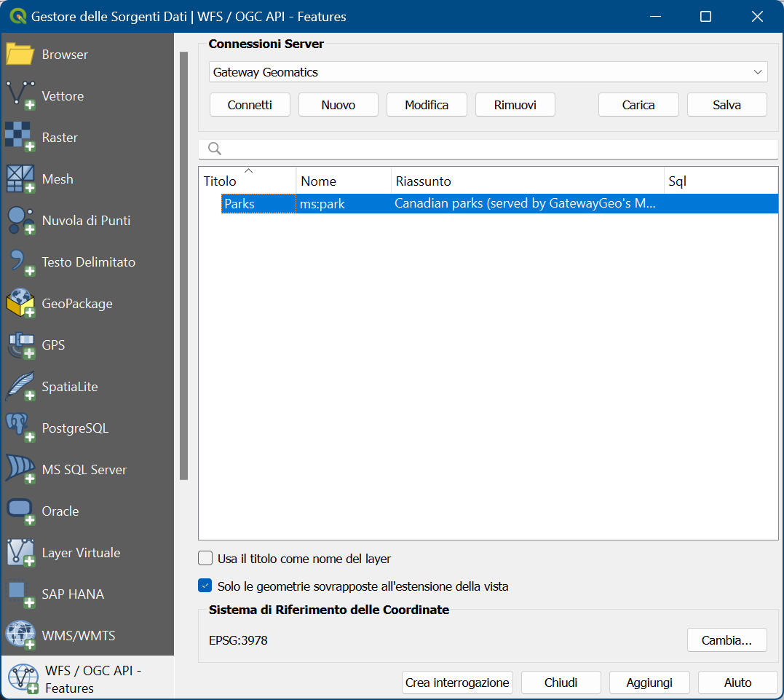Open the SpatiaLite feather icon
Viewport: 784px width, 700px height.
(x=20, y=386)
